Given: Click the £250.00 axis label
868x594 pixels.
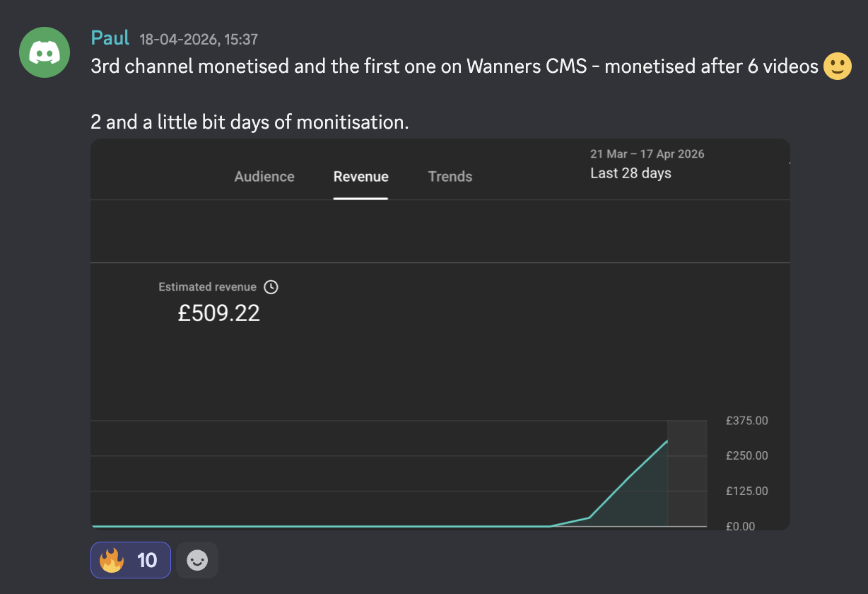Looking at the screenshot, I should (746, 456).
